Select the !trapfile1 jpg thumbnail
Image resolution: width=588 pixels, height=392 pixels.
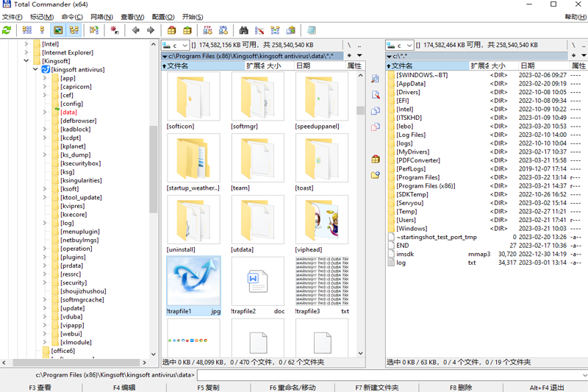pos(193,286)
